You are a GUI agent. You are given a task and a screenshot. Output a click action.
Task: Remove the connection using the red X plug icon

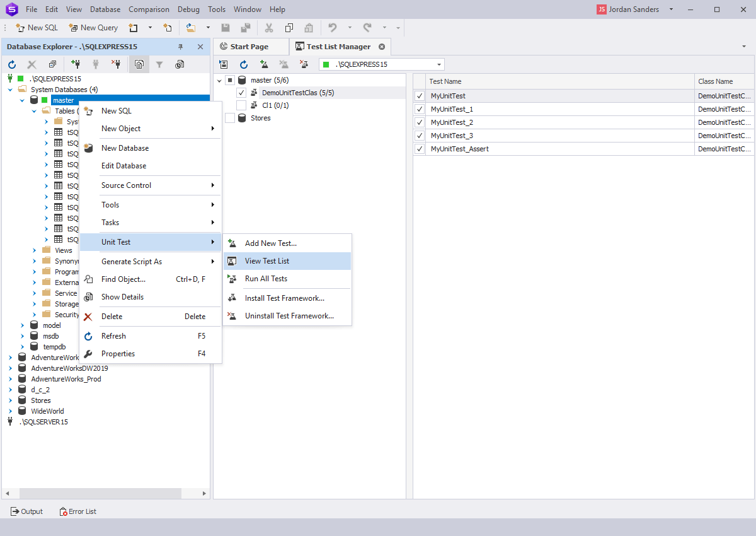117,64
